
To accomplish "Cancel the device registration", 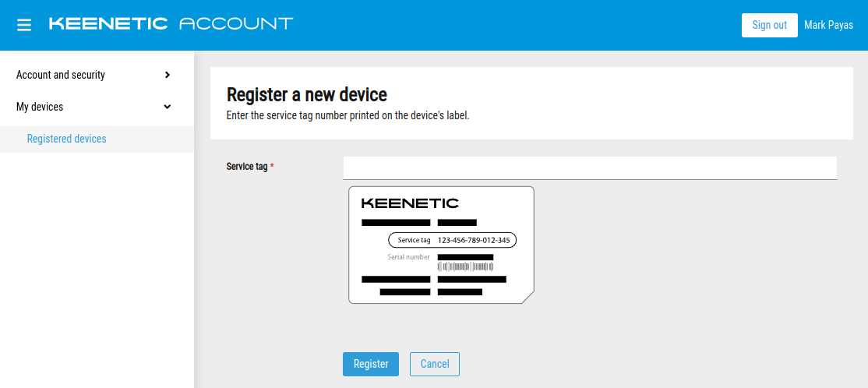I will 435,364.
